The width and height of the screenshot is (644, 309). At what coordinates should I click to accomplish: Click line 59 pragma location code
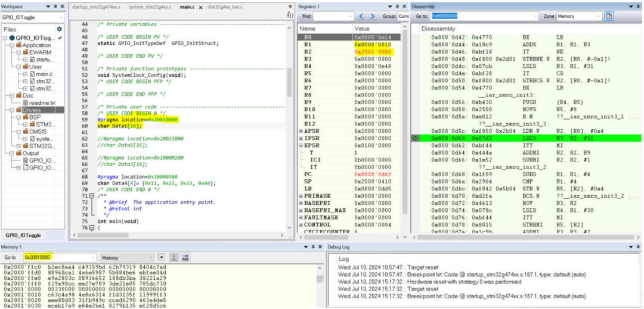[x=138, y=120]
